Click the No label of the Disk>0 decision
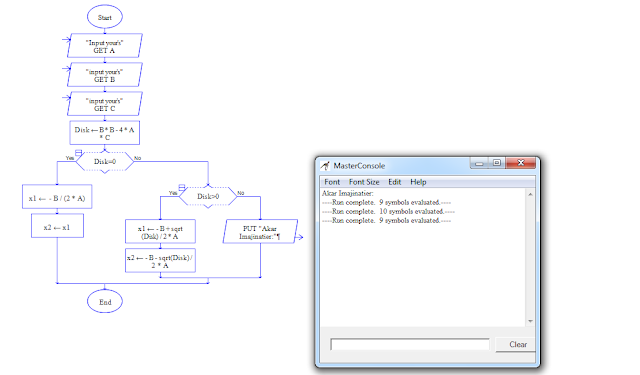The image size is (640, 375). click(241, 193)
